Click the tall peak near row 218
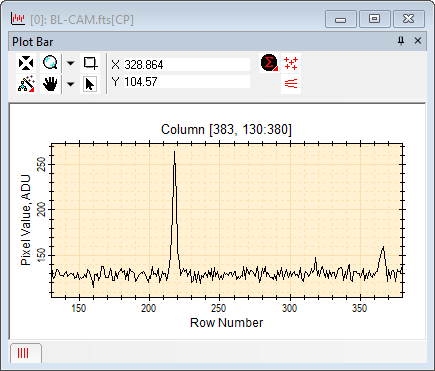This screenshot has height=371, width=435. tap(174, 152)
